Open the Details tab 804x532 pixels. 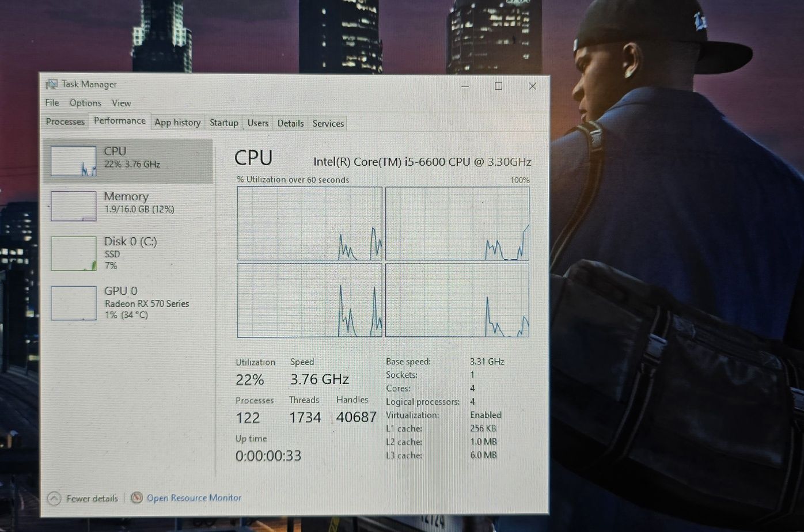pos(290,123)
